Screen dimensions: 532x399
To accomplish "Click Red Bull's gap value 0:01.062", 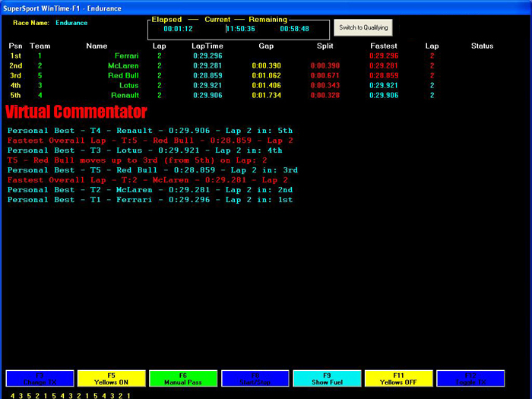I will point(266,75).
